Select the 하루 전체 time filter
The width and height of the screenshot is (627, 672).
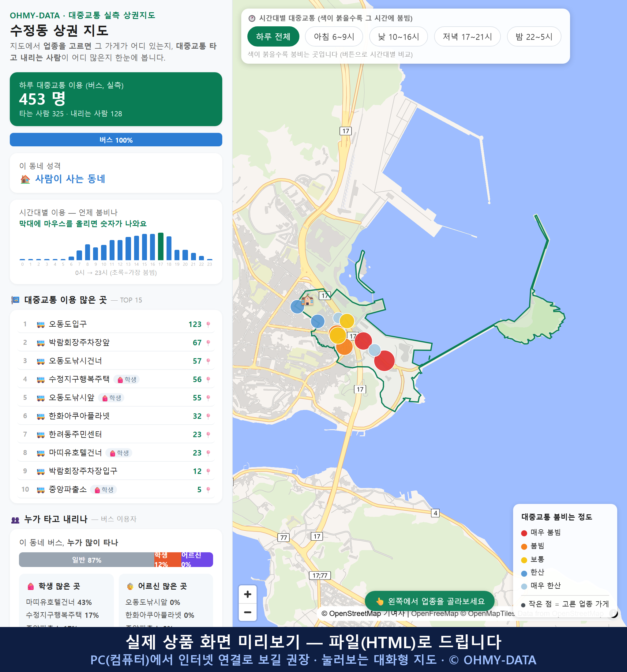coord(273,36)
